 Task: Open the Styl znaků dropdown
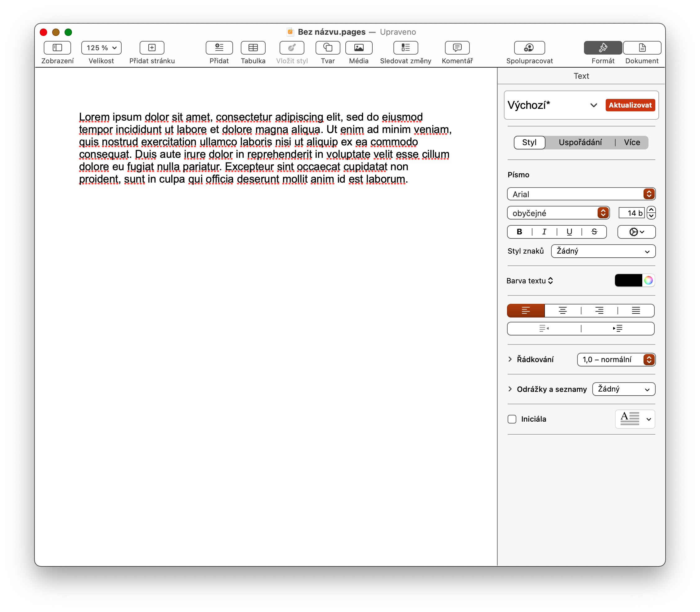click(603, 251)
